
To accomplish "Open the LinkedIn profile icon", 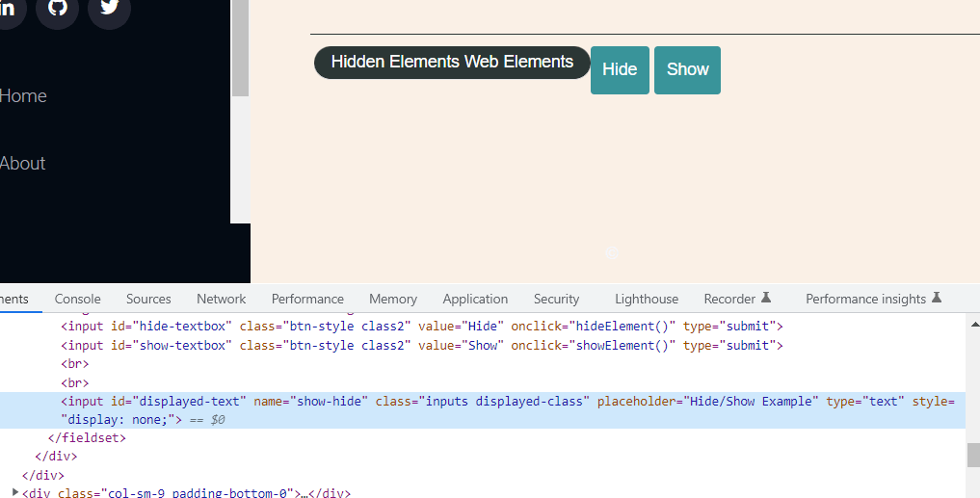I will coord(8,9).
